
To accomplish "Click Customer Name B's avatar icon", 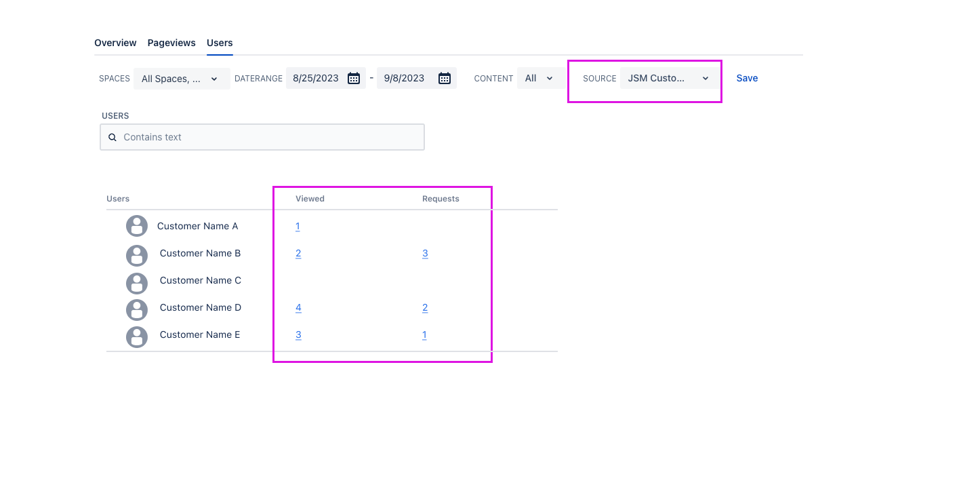I will (137, 255).
